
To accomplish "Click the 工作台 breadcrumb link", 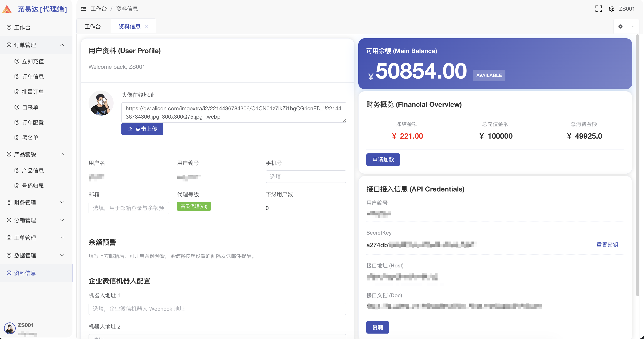I will (99, 9).
